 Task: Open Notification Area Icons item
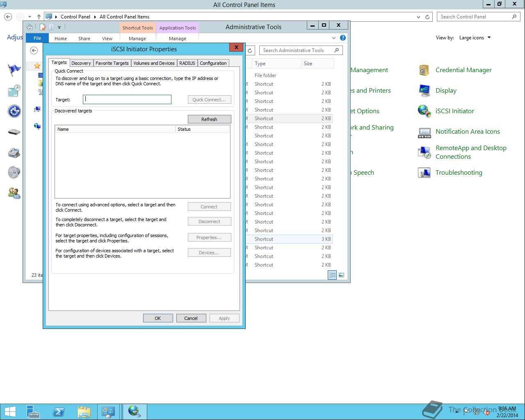pyautogui.click(x=424, y=132)
